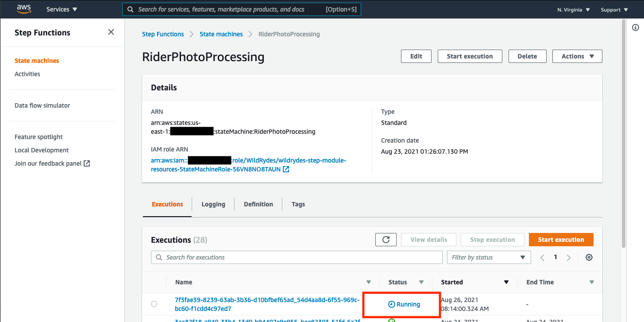Click external link icon after IAM role ARN
The width and height of the screenshot is (644, 322).
pos(286,169)
